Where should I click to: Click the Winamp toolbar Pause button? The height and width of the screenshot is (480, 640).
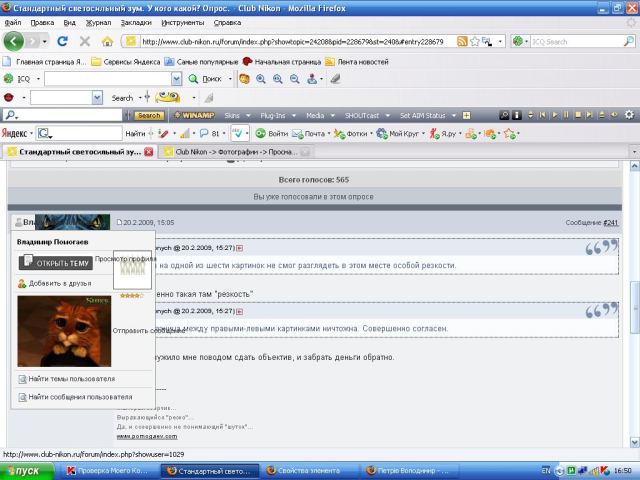point(566,116)
